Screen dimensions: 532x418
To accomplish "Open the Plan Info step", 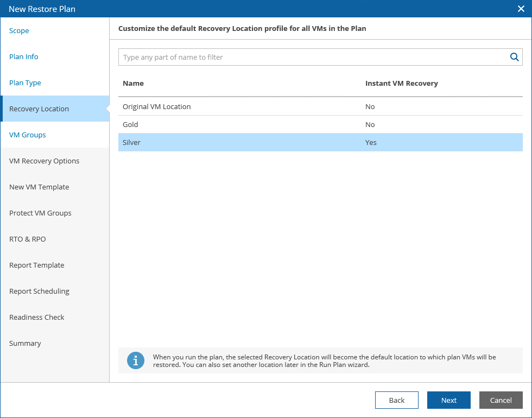I will pos(24,57).
